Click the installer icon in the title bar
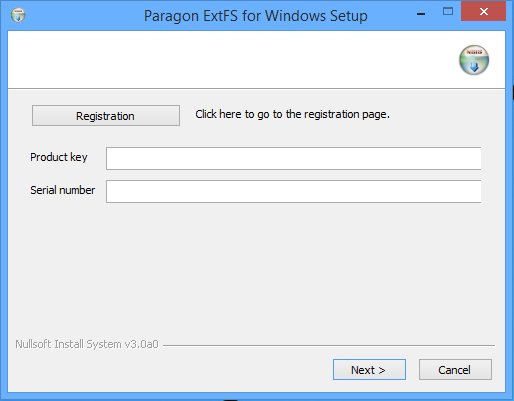The image size is (514, 401). [18, 15]
